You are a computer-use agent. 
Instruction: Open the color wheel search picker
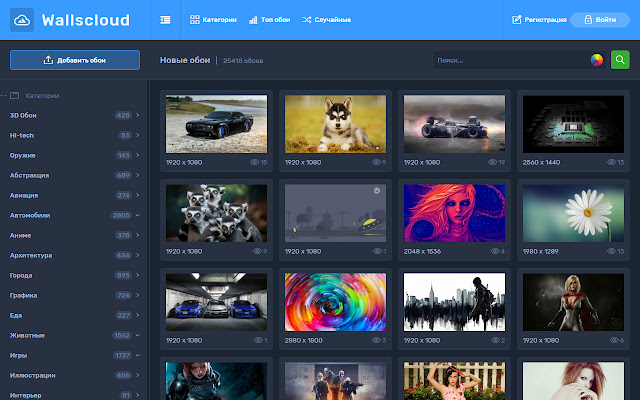click(597, 60)
